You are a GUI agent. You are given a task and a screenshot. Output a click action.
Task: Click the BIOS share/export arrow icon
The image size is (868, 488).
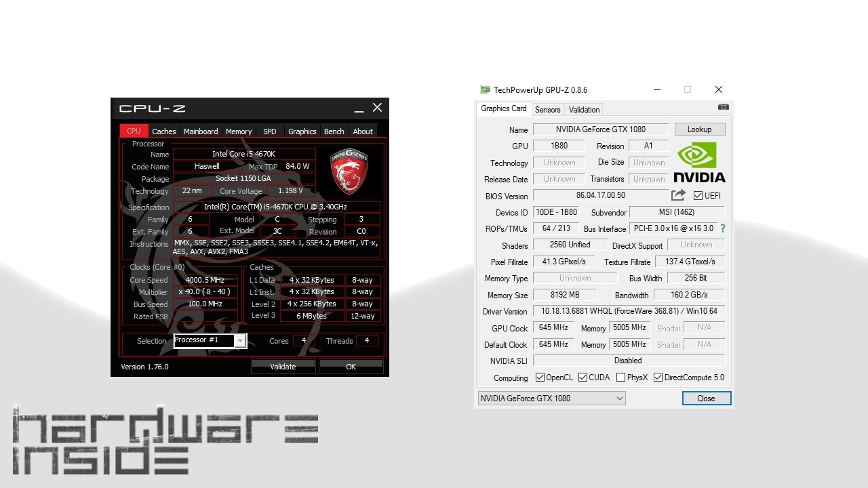(x=678, y=195)
